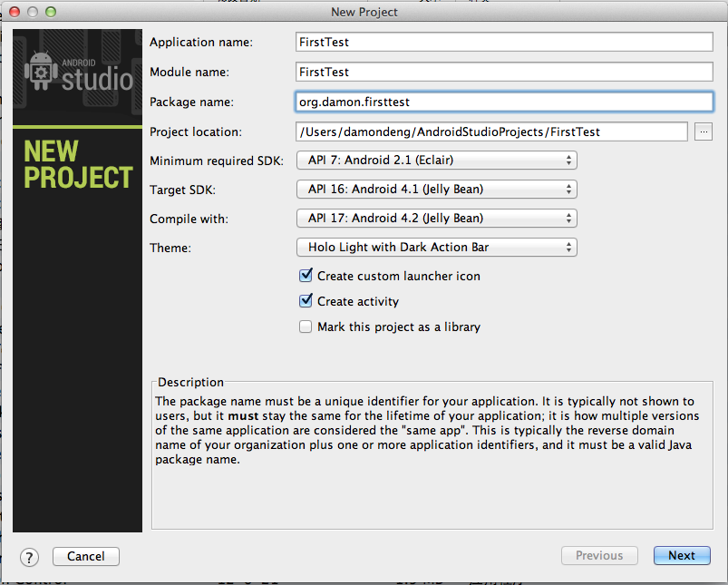Viewport: 728px width, 585px height.
Task: Click the Project location path field
Action: click(x=491, y=132)
